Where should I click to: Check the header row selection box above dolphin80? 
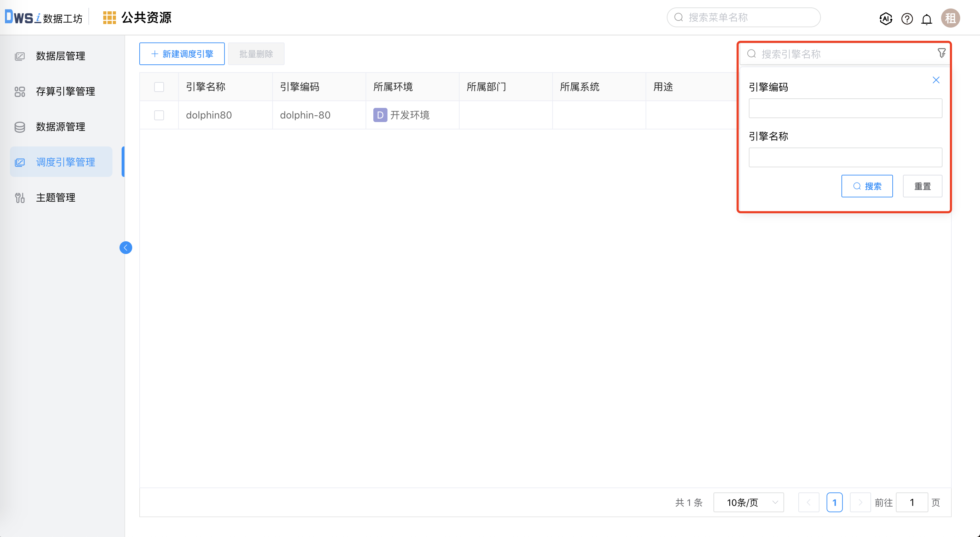coord(159,87)
